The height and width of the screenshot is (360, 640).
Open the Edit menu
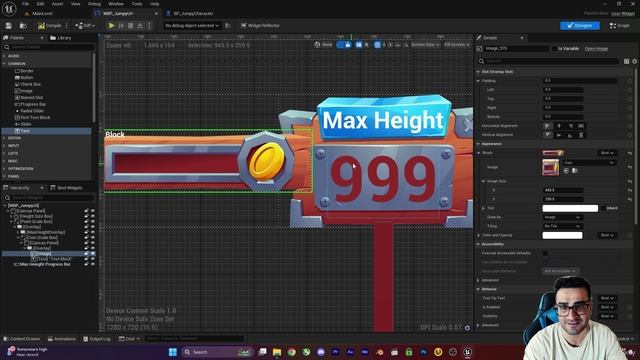40,4
